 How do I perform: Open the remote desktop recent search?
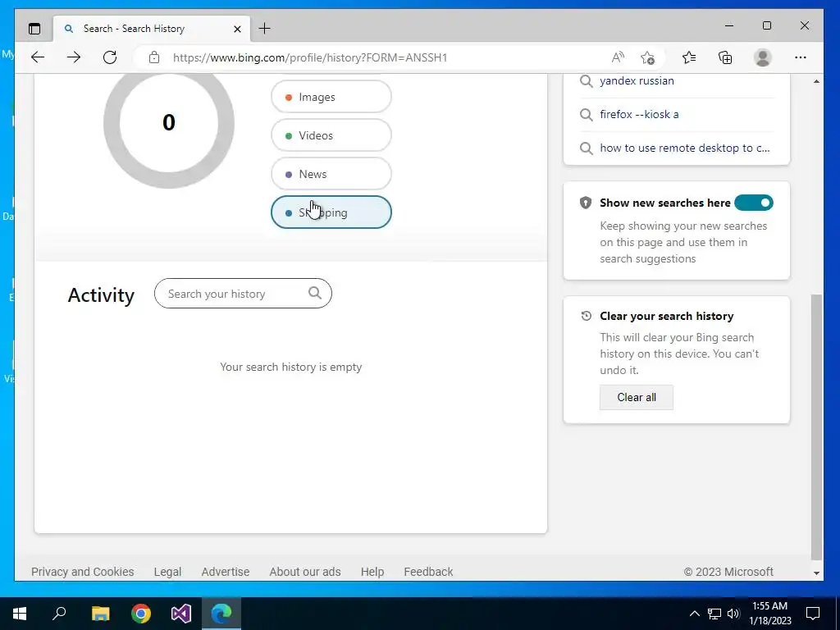tap(685, 148)
